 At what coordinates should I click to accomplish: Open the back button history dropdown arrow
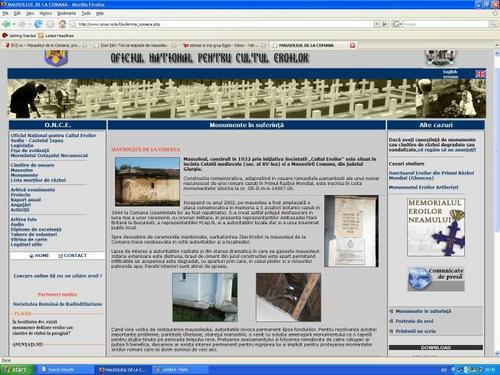click(14, 24)
